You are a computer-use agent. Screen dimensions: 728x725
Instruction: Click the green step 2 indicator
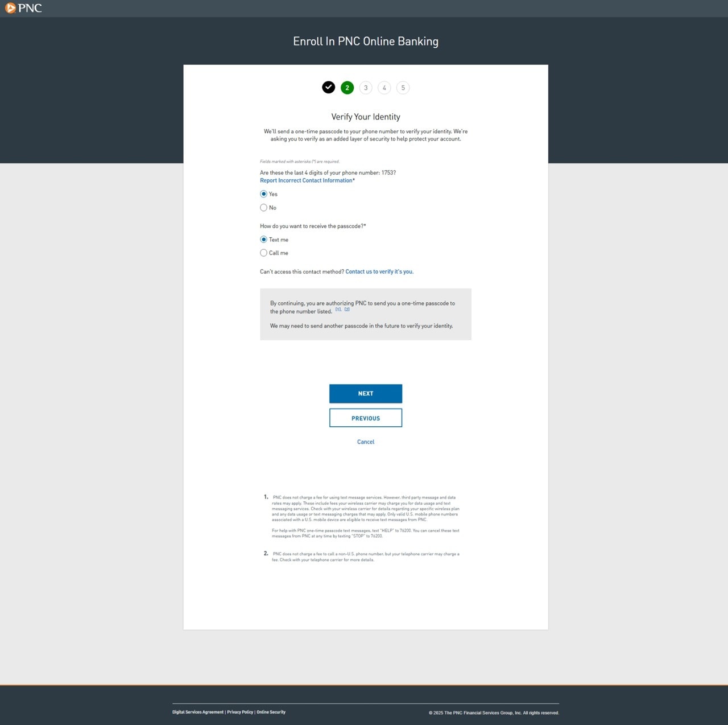pyautogui.click(x=347, y=88)
